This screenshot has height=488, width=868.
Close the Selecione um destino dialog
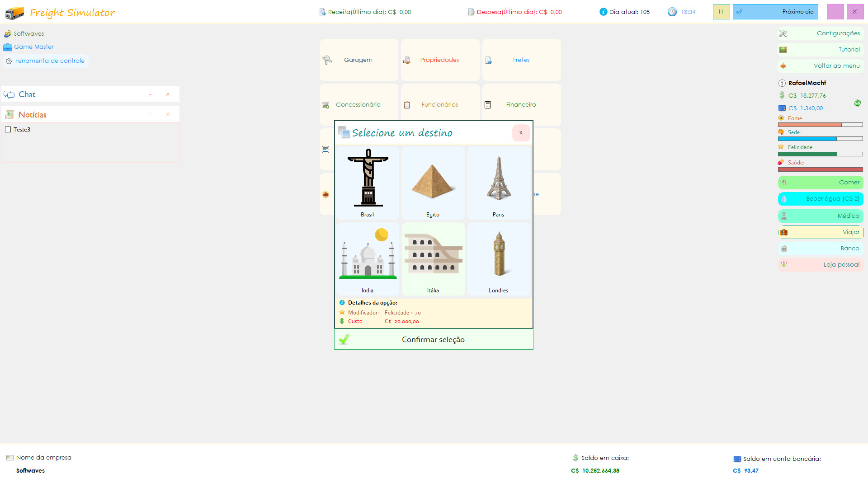pyautogui.click(x=521, y=133)
